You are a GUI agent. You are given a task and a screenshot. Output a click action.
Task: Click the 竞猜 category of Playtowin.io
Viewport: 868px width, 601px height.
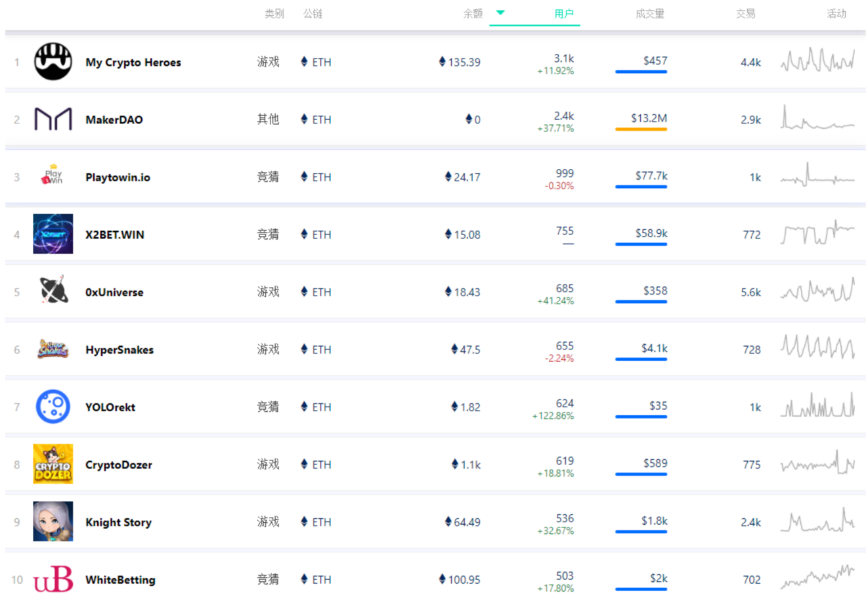coord(269,177)
